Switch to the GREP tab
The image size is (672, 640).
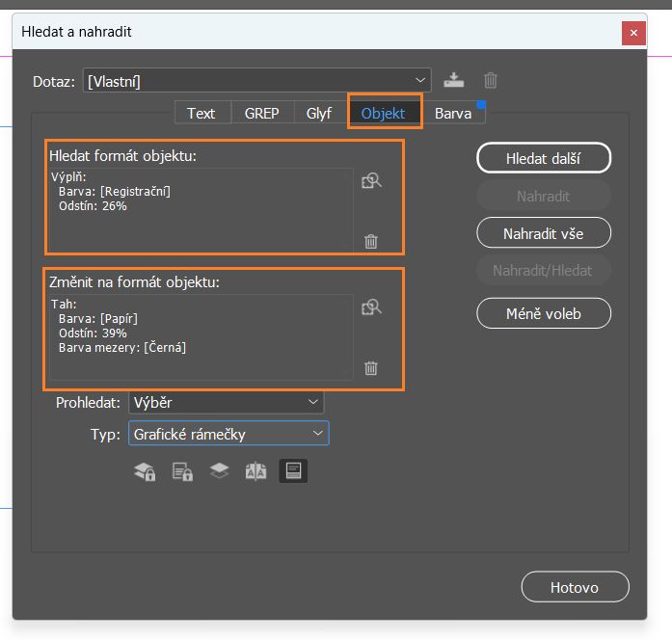(262, 113)
